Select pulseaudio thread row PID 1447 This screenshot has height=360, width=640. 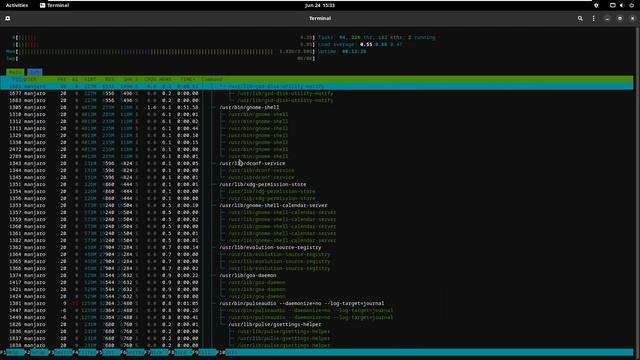tap(317, 310)
